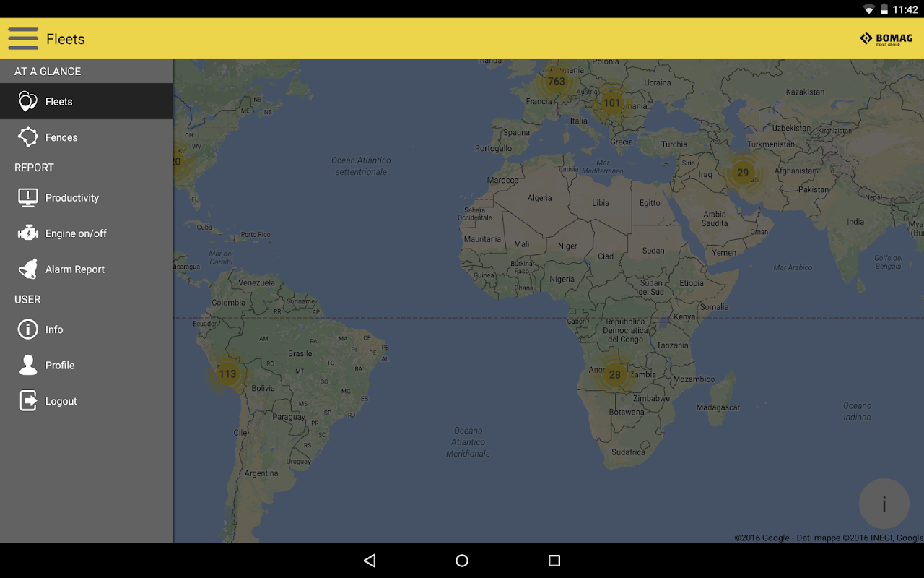
Task: Open the Fences menu label
Action: pyautogui.click(x=61, y=137)
